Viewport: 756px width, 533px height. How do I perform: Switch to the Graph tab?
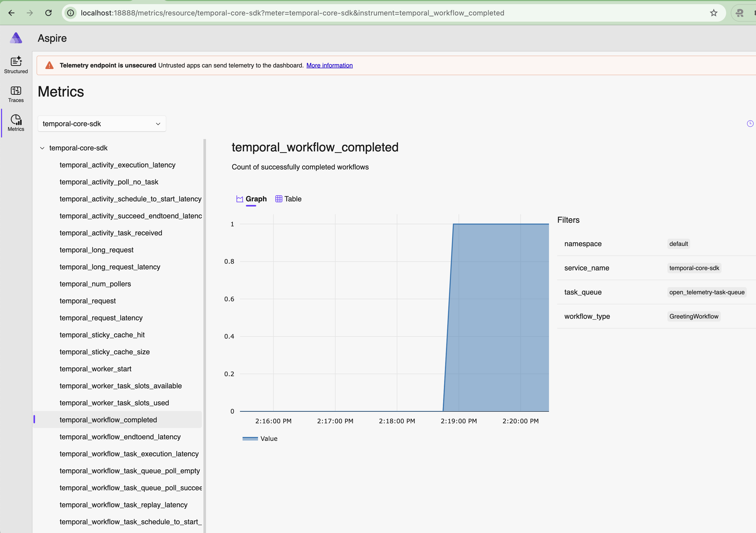coord(256,199)
